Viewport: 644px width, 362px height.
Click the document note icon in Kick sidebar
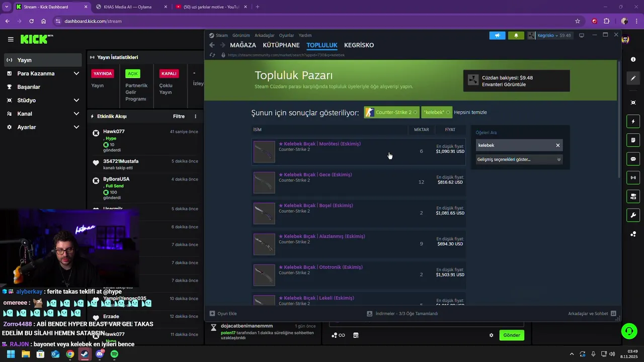633,140
